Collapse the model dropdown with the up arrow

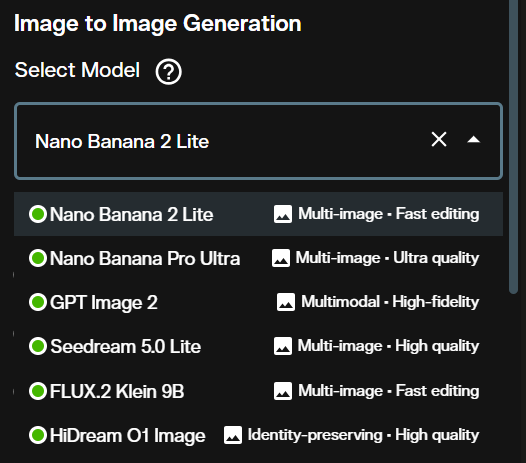473,140
